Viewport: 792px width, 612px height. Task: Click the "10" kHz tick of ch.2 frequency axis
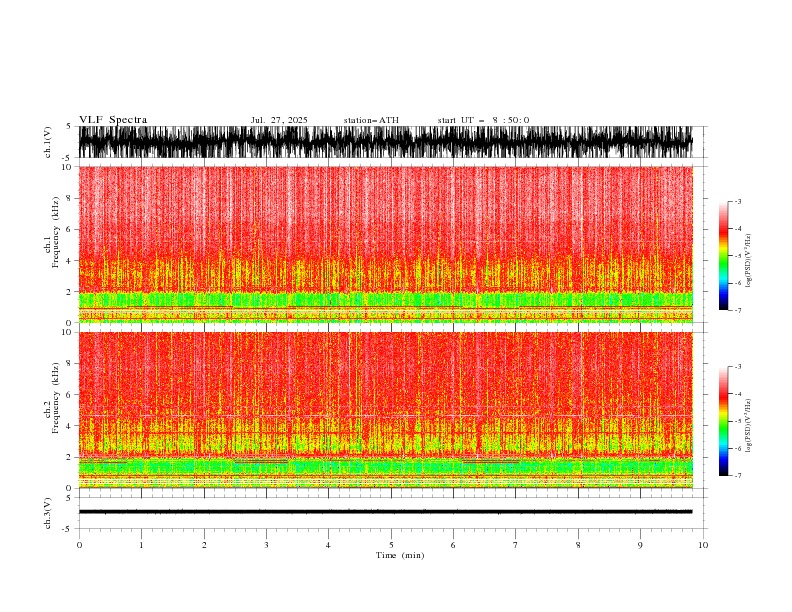(x=67, y=332)
